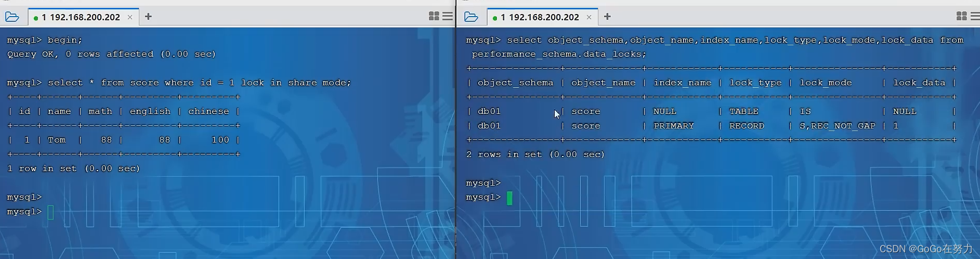This screenshot has height=259, width=980.
Task: Close the right window's session tab
Action: [589, 17]
